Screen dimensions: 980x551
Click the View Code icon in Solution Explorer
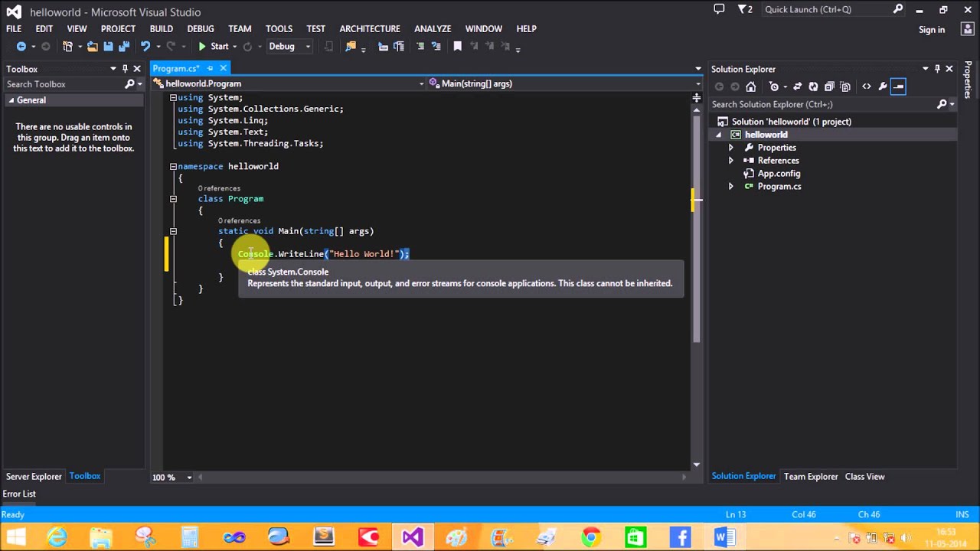tap(866, 86)
